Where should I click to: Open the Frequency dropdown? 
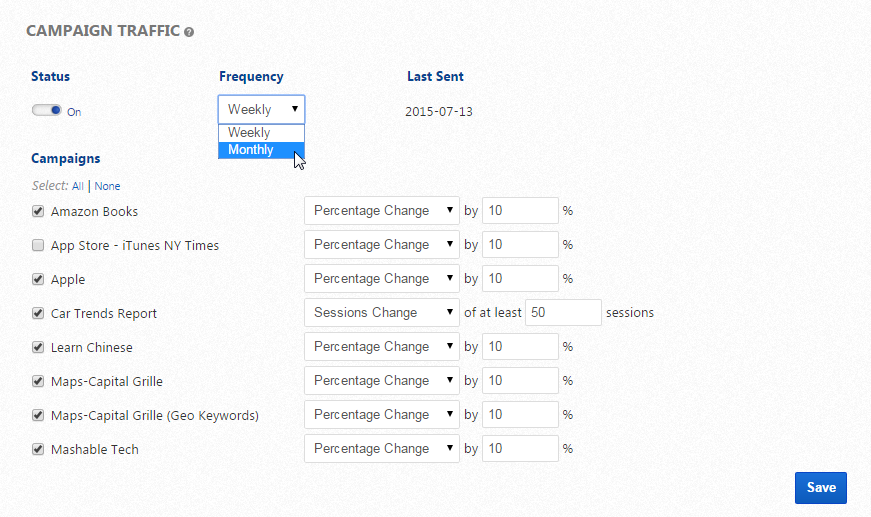tap(261, 109)
